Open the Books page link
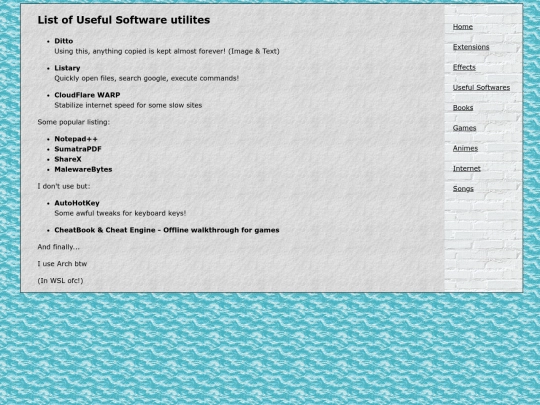The height and width of the screenshot is (405, 540). (463, 108)
